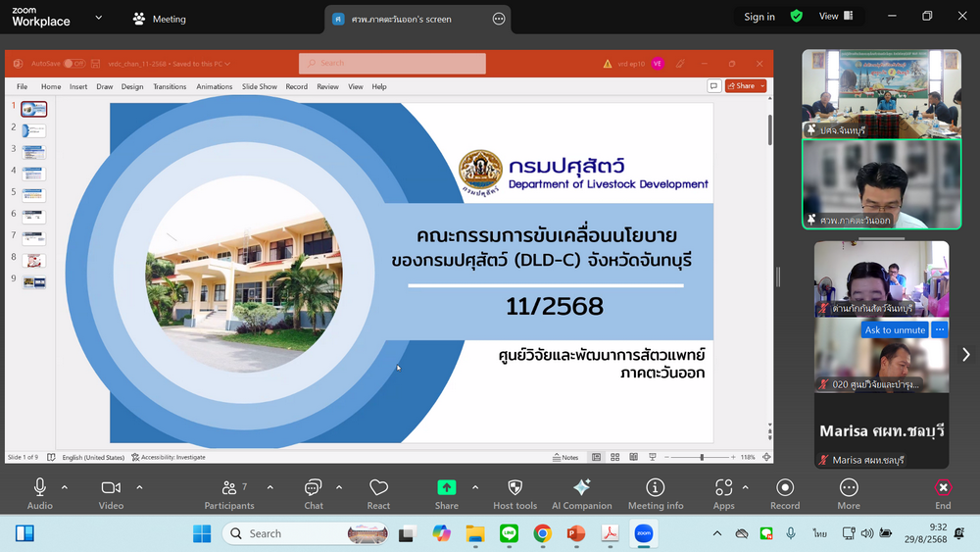Open the Meeting tab
Image resolution: width=980 pixels, height=552 pixels.
pos(159,19)
